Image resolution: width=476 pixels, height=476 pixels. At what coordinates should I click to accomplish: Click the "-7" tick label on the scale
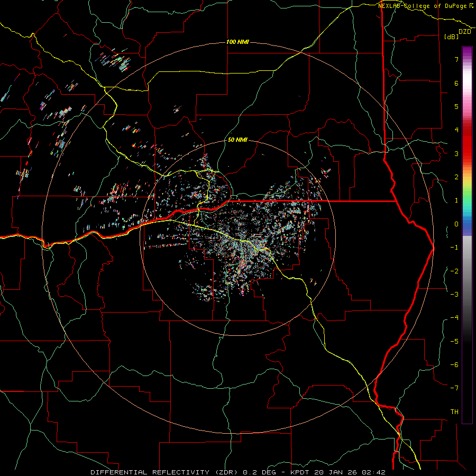click(x=454, y=388)
